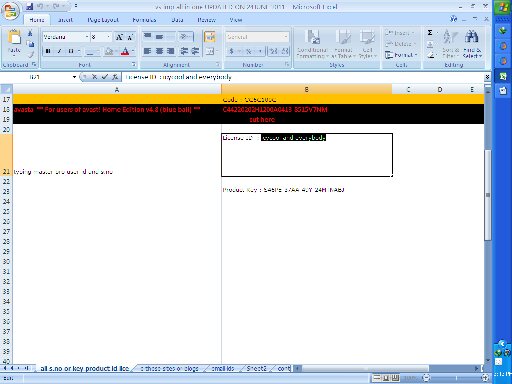Toggle Wrap Text button

[x=210, y=37]
